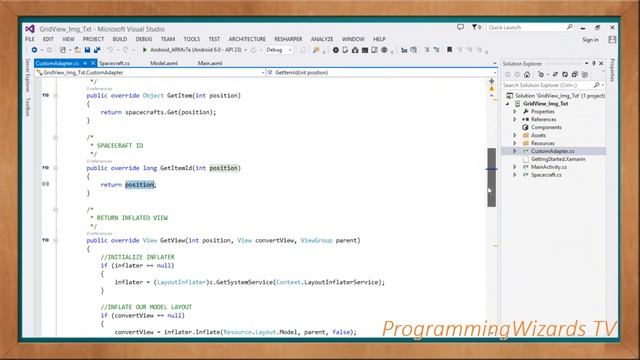Click the Navigate Backward toolbar icon
The image size is (640, 360).
point(34,50)
